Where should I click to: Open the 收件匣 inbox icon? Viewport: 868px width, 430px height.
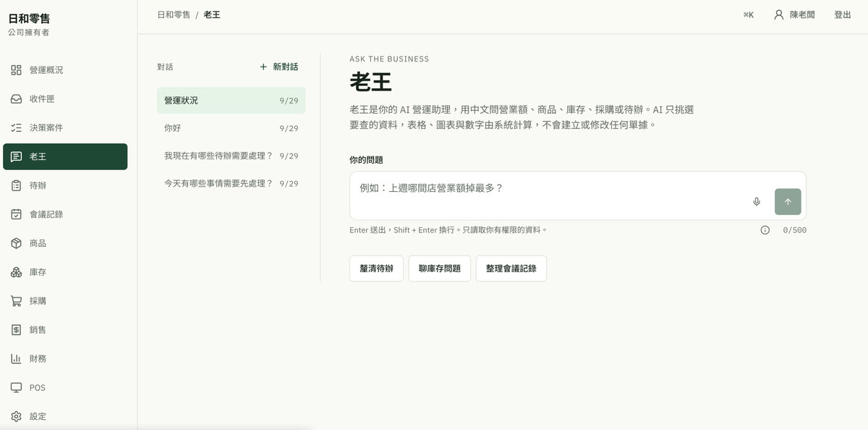tap(16, 99)
